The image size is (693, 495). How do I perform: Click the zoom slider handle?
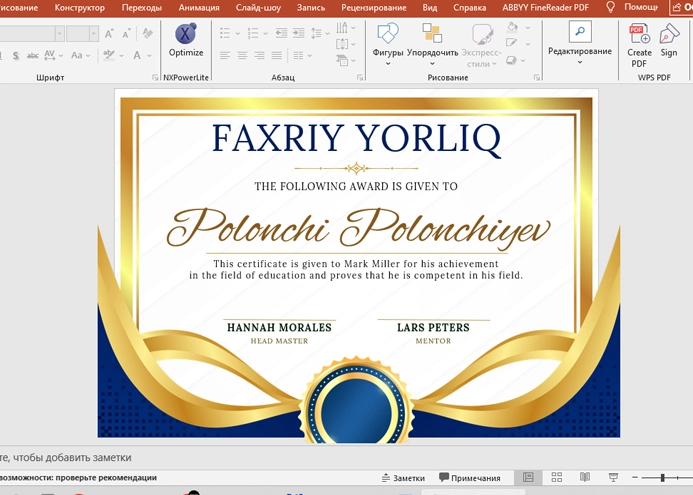(x=663, y=478)
